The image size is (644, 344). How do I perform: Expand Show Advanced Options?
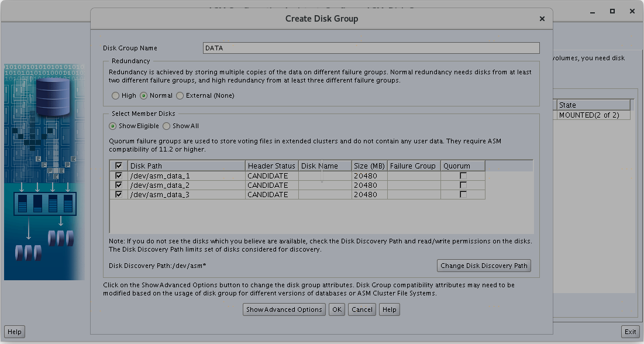tap(284, 309)
